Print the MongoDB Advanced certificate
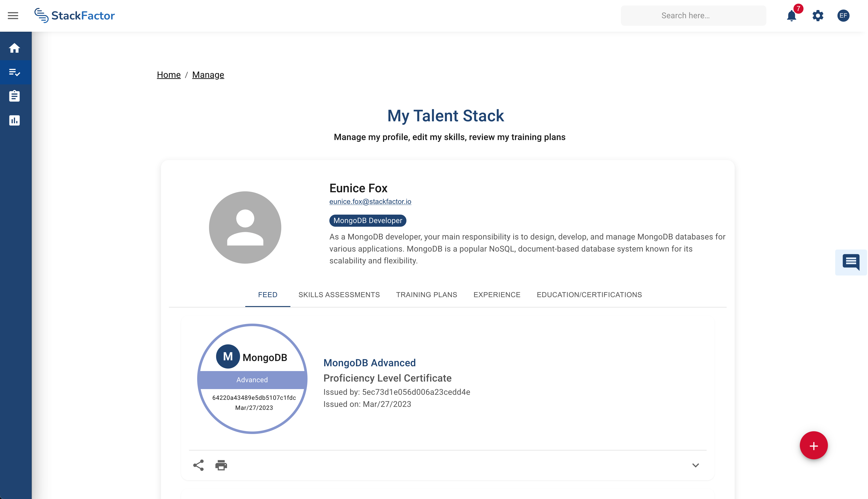868x499 pixels. tap(221, 465)
